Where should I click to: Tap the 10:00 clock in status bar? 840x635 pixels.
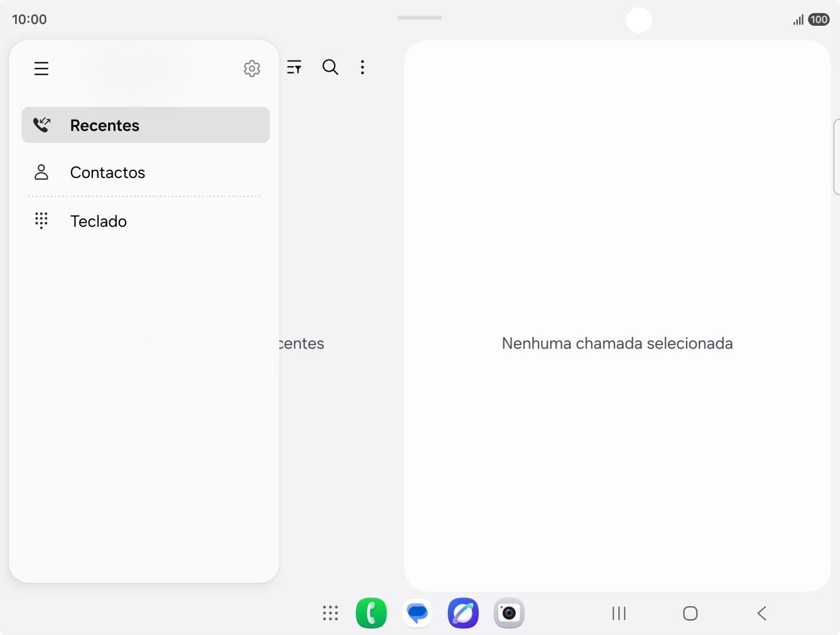click(x=30, y=19)
